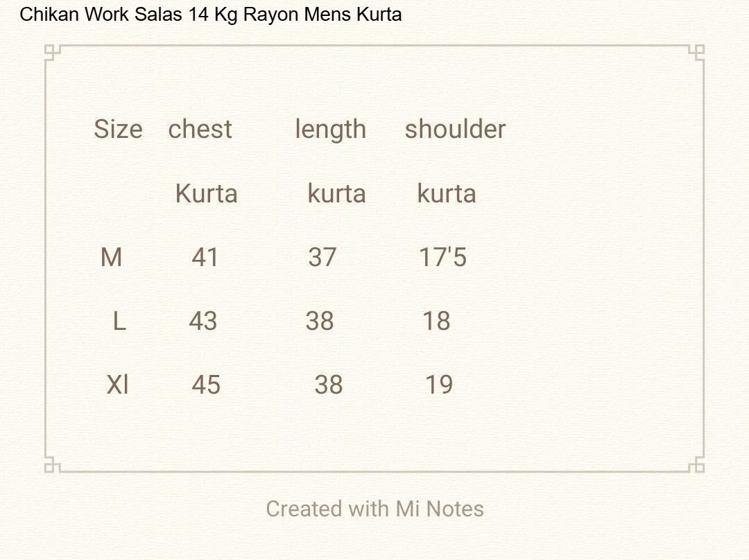This screenshot has height=560, width=749.
Task: Click the kurta label under shoulder
Action: click(x=446, y=193)
